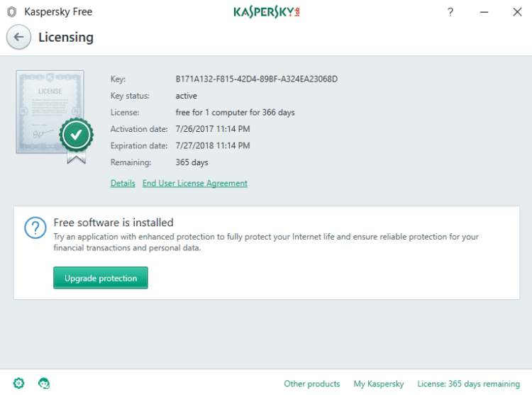Image resolution: width=532 pixels, height=395 pixels.
Task: Click the remaining '365 days' value
Action: point(192,162)
